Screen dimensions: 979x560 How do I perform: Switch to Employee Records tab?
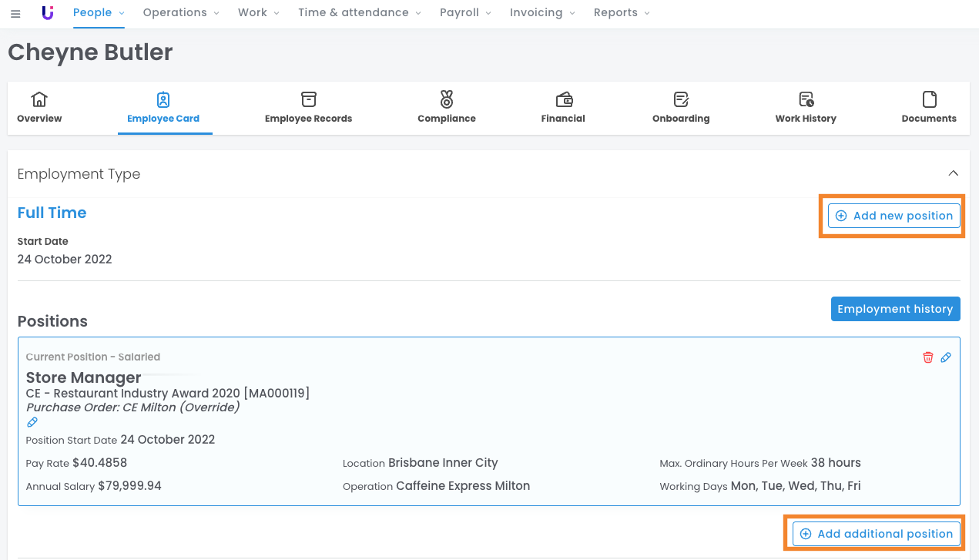tap(308, 108)
